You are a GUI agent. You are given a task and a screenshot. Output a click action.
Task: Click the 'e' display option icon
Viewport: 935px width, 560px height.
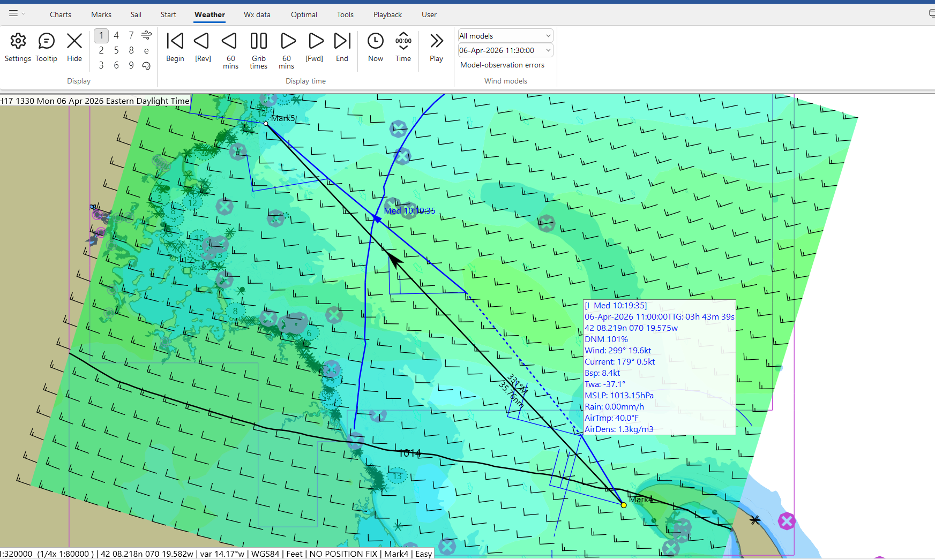point(146,50)
